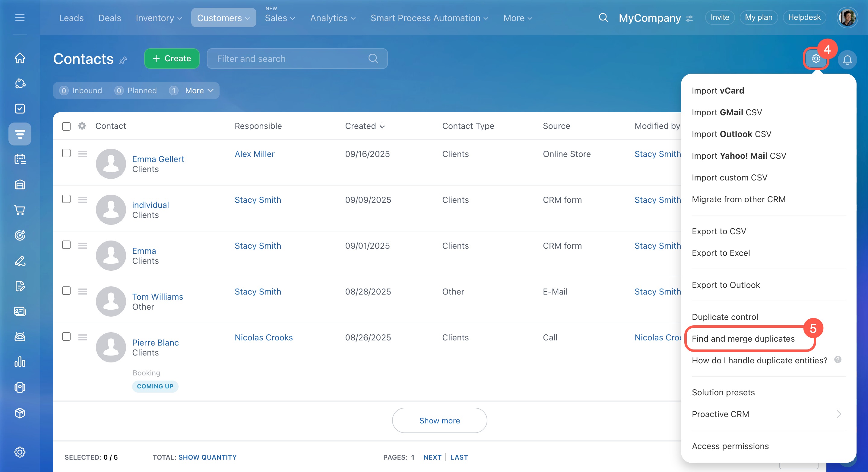This screenshot has height=472, width=868.
Task: Click the pin icon beside Contacts title
Action: [123, 60]
